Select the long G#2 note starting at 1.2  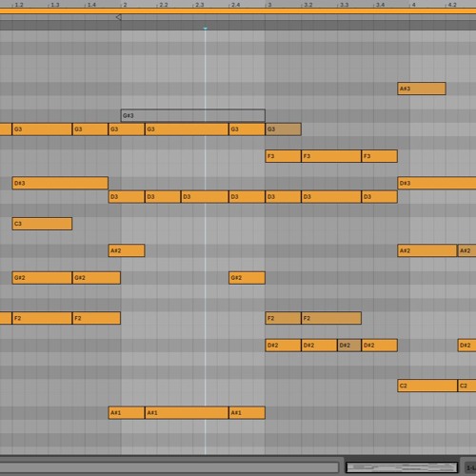(42, 278)
